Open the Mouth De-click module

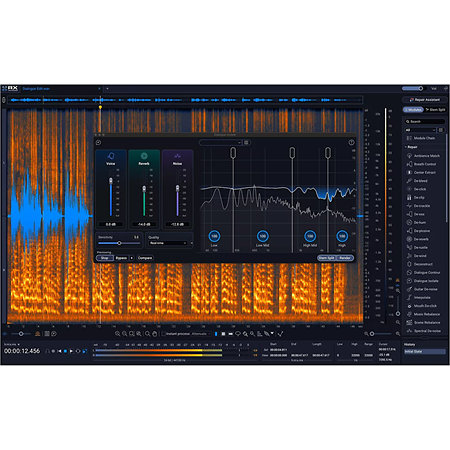(x=422, y=306)
